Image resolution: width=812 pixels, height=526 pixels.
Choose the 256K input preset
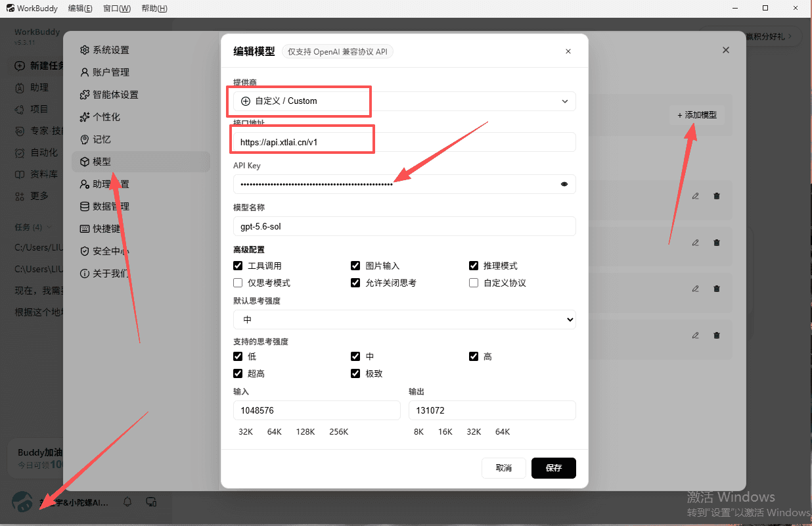[x=339, y=432]
